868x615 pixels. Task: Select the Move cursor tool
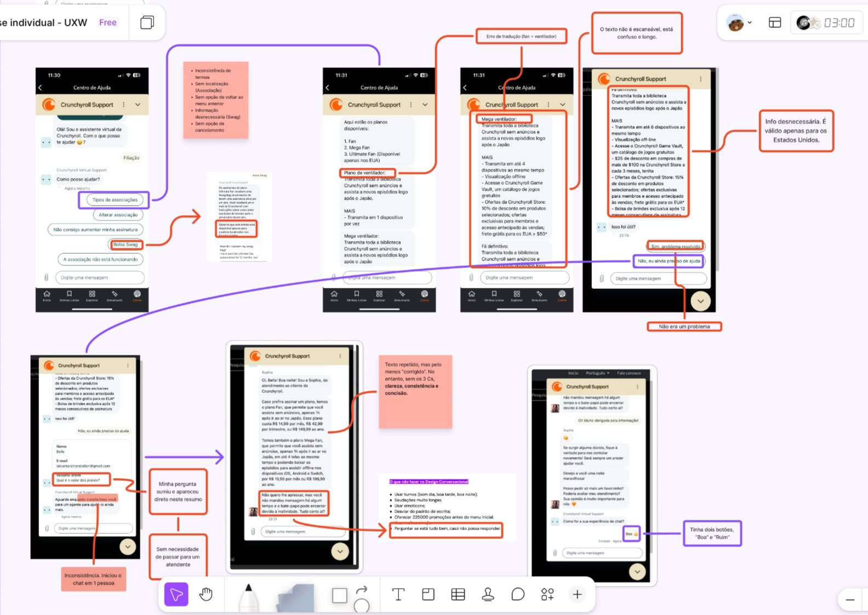pyautogui.click(x=176, y=595)
